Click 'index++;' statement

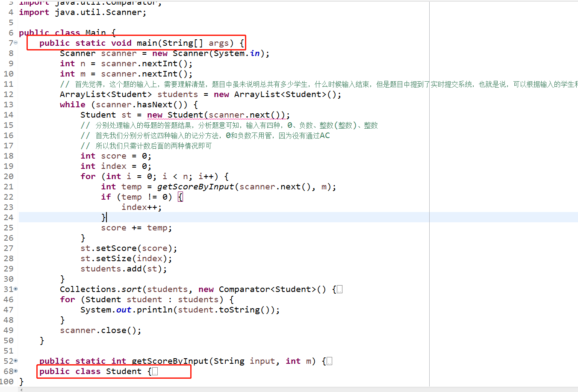[x=142, y=207]
